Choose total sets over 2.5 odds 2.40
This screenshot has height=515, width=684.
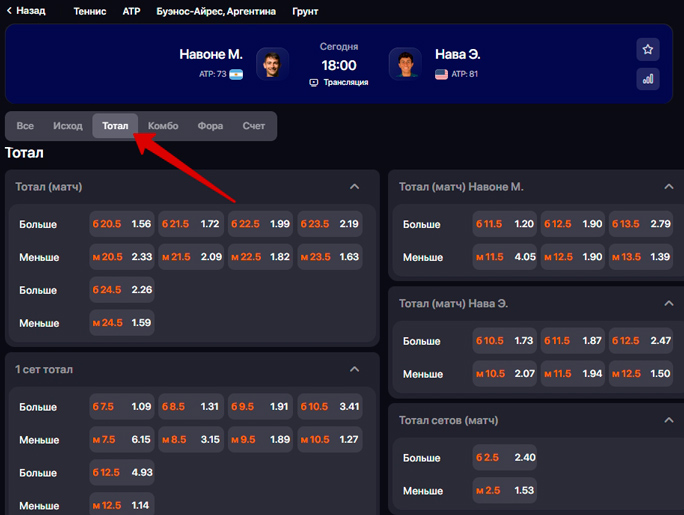(x=505, y=458)
